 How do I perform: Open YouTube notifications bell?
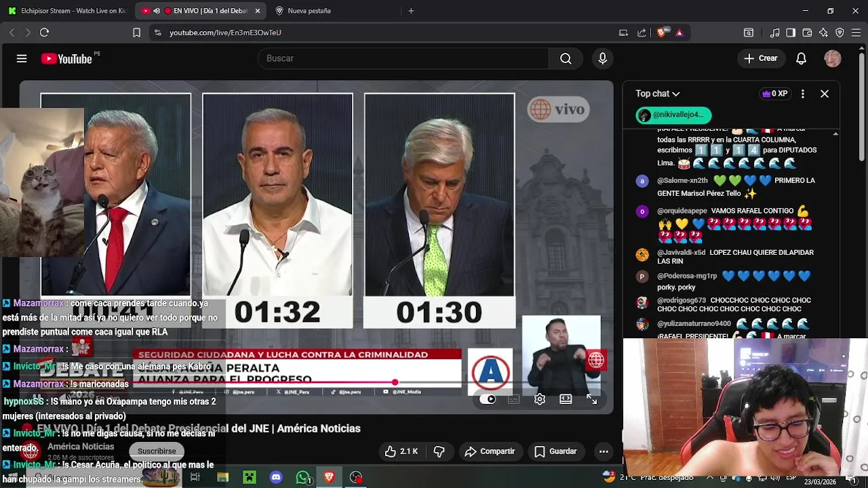click(801, 58)
